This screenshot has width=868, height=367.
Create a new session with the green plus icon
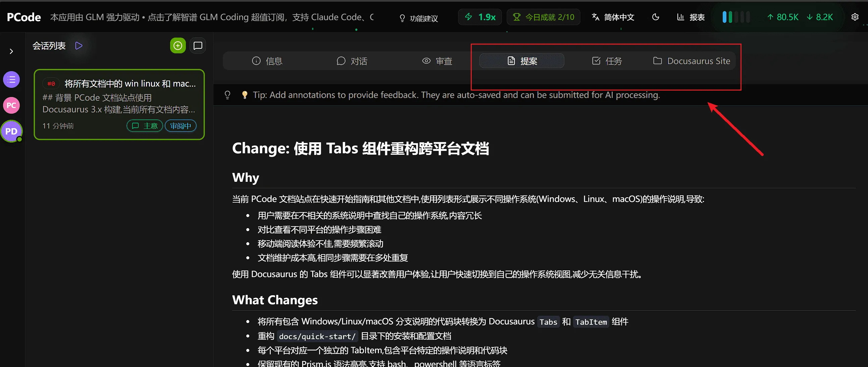[x=177, y=45]
